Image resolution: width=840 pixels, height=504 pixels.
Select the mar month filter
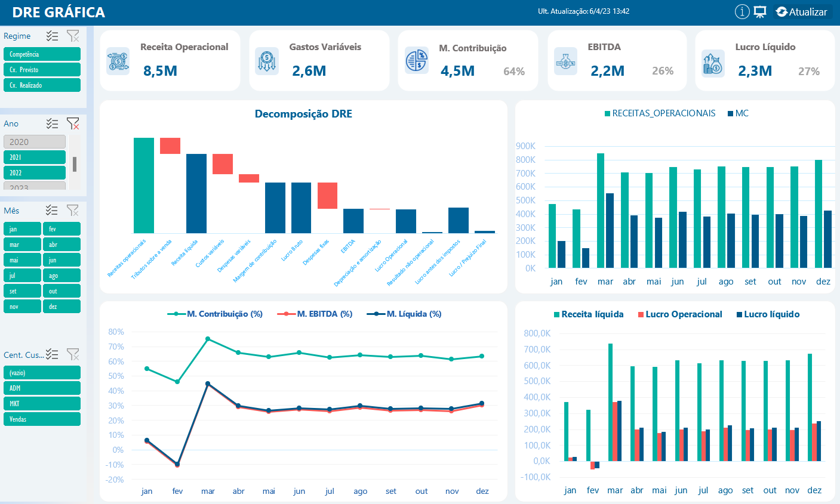(22, 245)
